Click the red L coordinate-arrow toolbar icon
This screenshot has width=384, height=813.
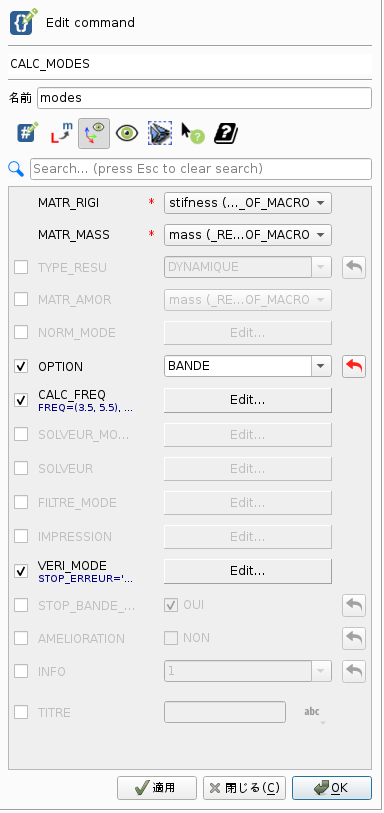click(61, 133)
